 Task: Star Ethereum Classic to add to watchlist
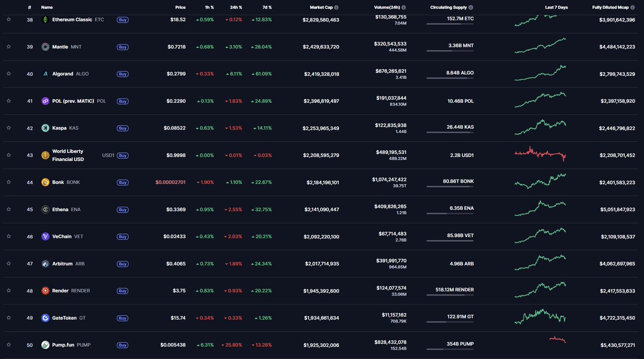(9, 19)
